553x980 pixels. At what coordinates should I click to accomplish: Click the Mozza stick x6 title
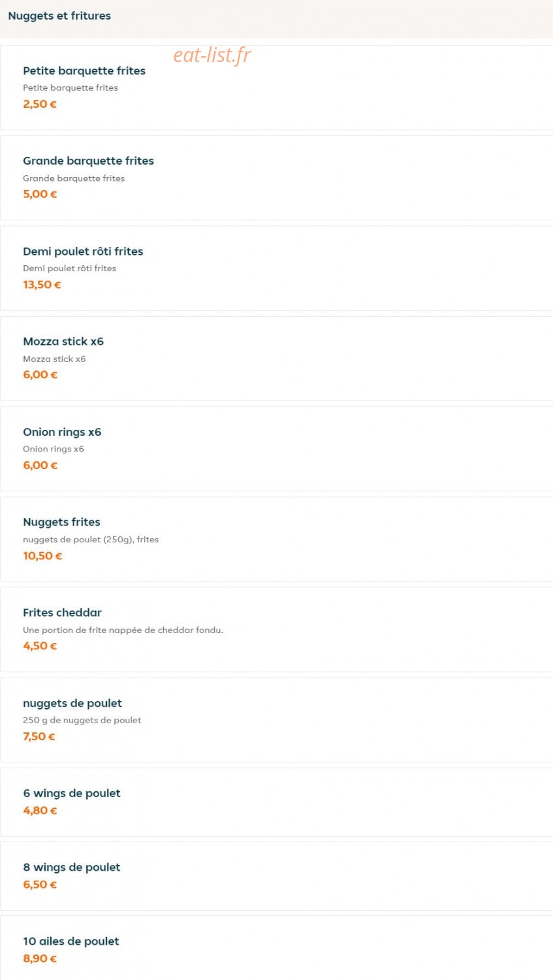(63, 341)
